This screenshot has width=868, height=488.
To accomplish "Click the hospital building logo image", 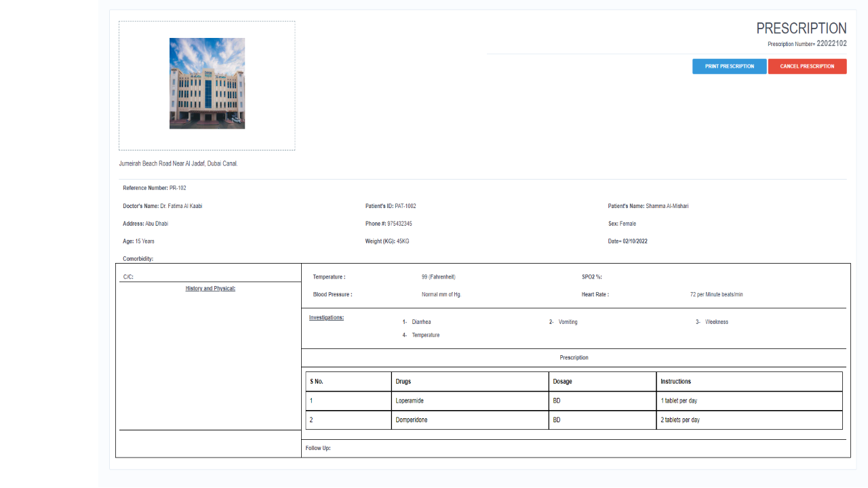I will point(207,83).
